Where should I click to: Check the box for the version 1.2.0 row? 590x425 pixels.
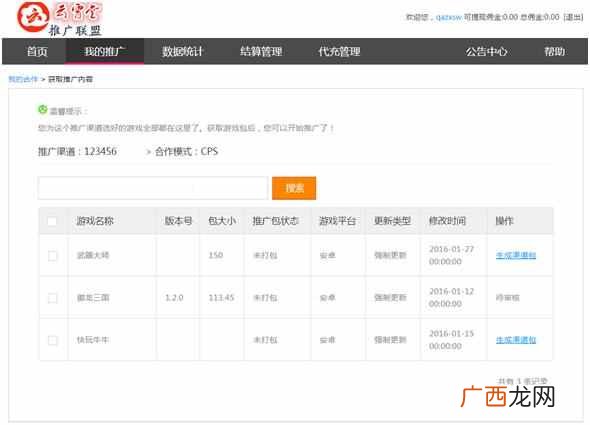pos(53,298)
